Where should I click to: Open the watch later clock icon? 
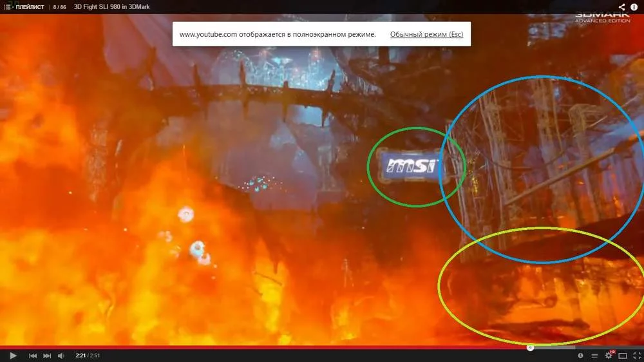coord(580,356)
